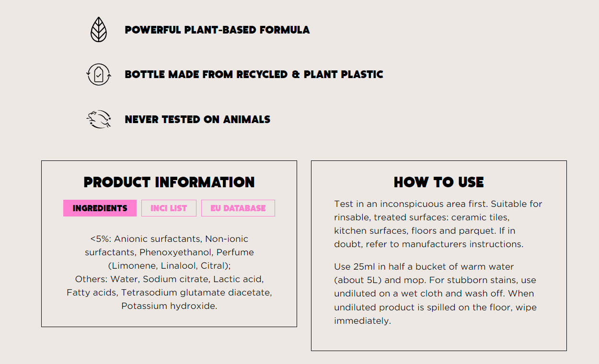Click the 'Limonene, Linalool, Citral' line
Screen dimensions: 599x364
169,265
